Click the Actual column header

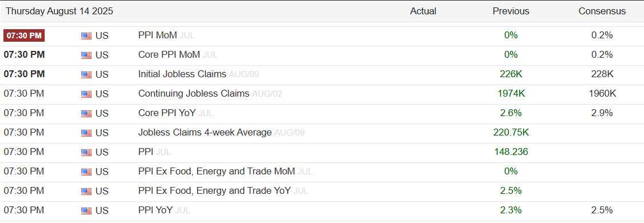[423, 11]
